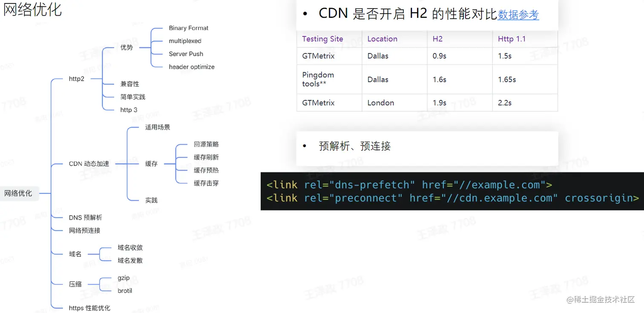The width and height of the screenshot is (644, 313).
Task: Select the 简单实践 node
Action: (x=133, y=97)
